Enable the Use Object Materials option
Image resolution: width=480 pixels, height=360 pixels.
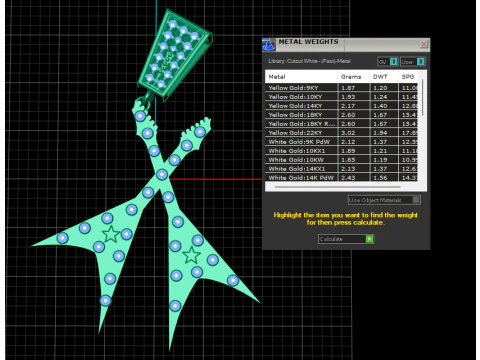coord(384,200)
